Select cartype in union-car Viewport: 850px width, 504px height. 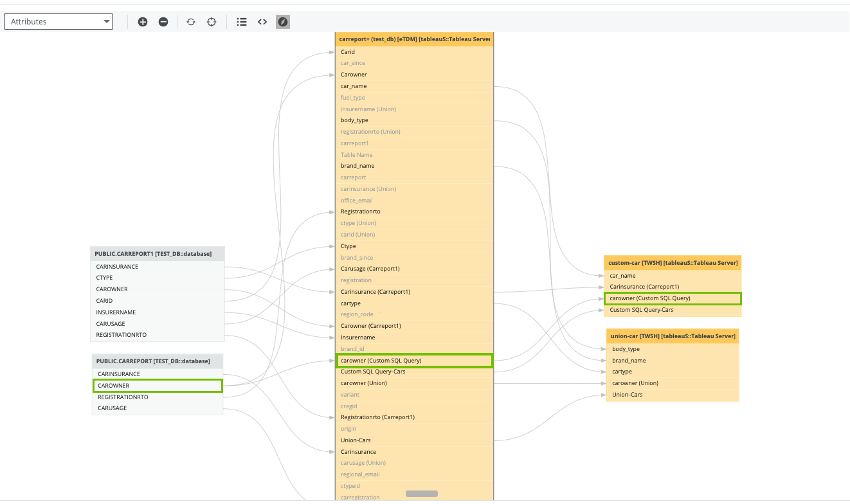[x=673, y=372]
